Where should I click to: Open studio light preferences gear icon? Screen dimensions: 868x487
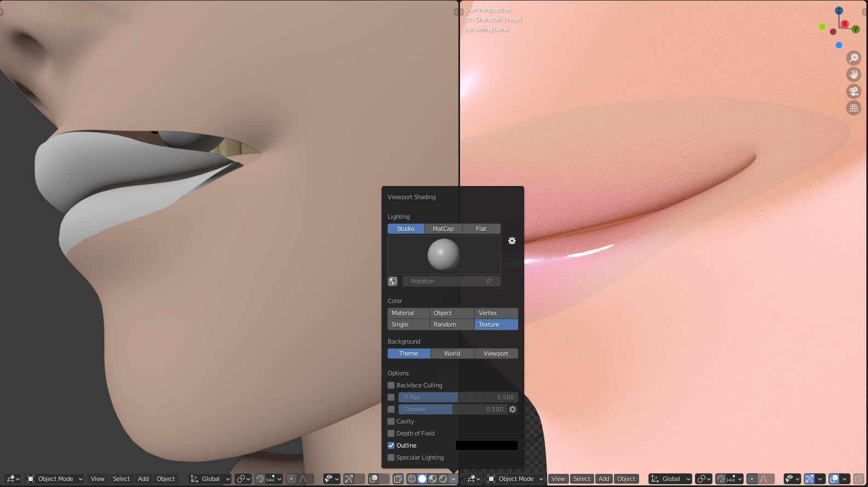point(512,241)
